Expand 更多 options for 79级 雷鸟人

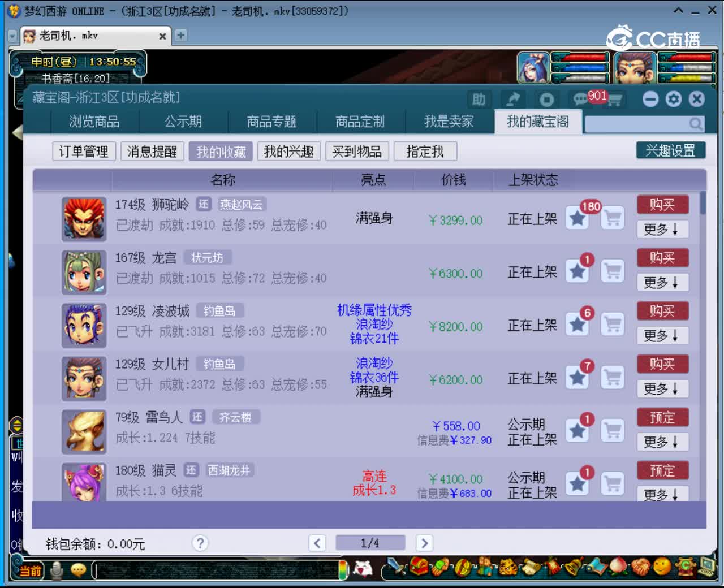pyautogui.click(x=662, y=442)
